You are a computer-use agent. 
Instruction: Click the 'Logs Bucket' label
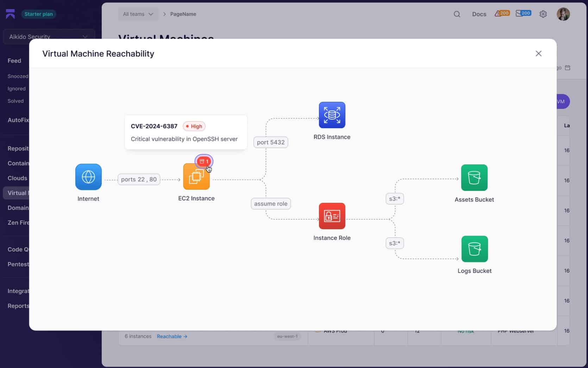pyautogui.click(x=475, y=271)
